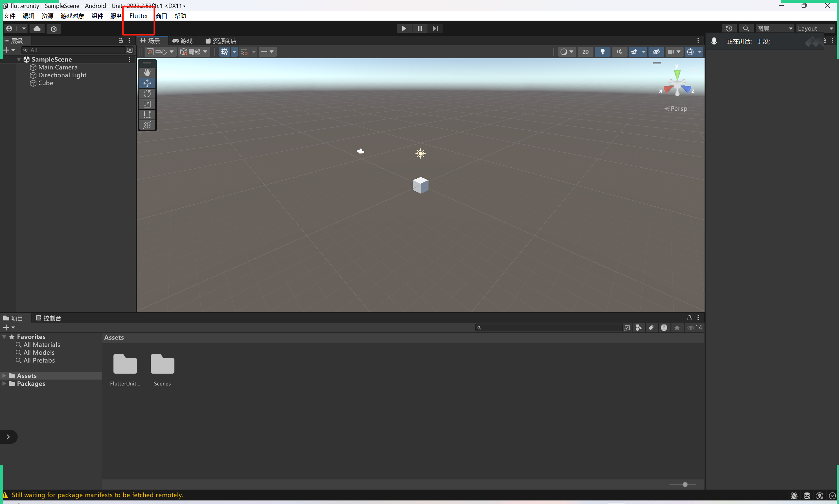The width and height of the screenshot is (839, 504).
Task: Collapse the SampleScene hierarchy item
Action: pos(19,59)
